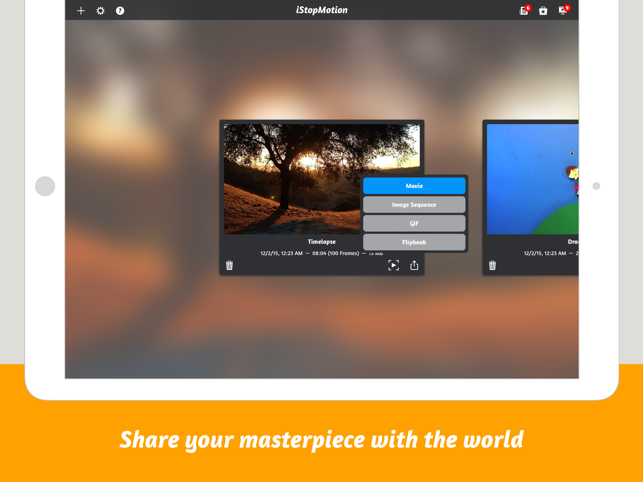Open the news icon with red badge
Viewport: 643px width, 482px height.
[524, 11]
